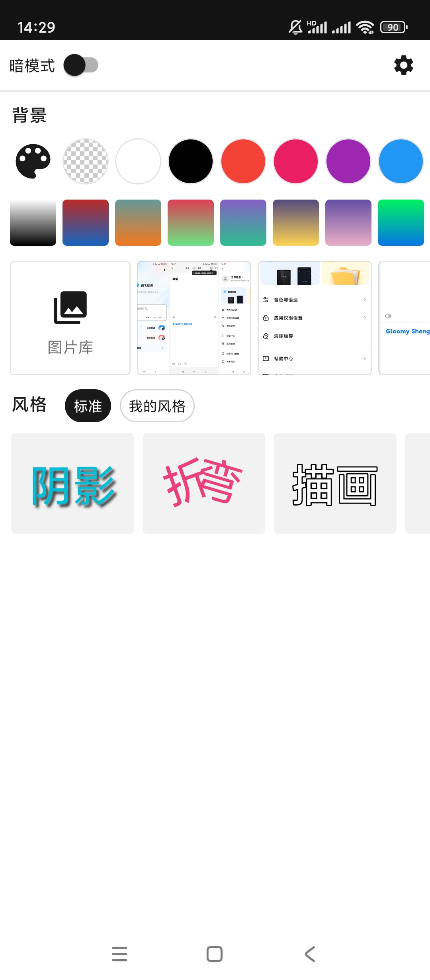Choose the settings list screenshot thumbnail

(x=315, y=318)
